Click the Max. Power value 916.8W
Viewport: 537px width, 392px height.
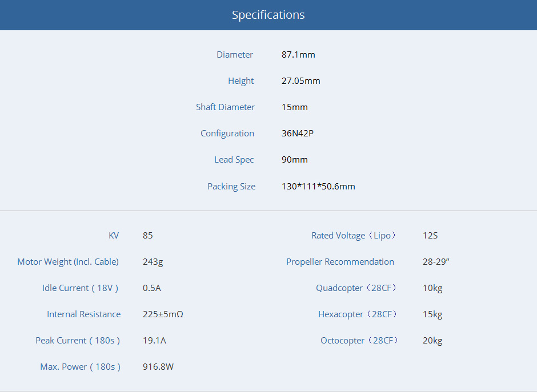click(x=158, y=367)
